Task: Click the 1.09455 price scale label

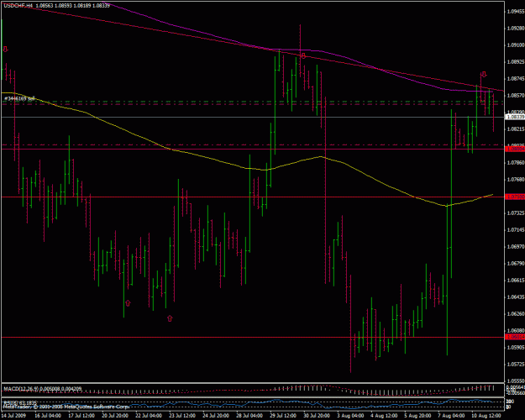Action: (x=516, y=12)
